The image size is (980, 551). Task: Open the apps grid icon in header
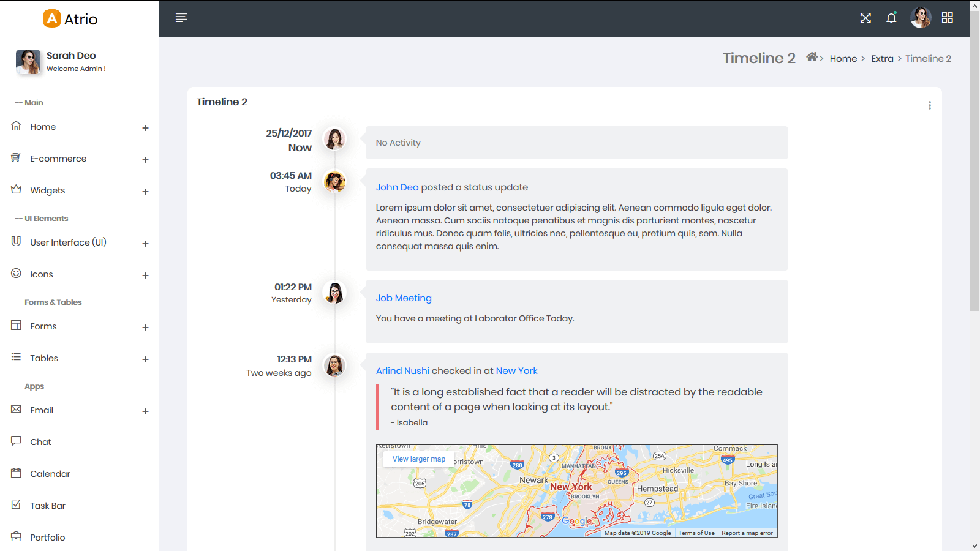[x=947, y=18]
